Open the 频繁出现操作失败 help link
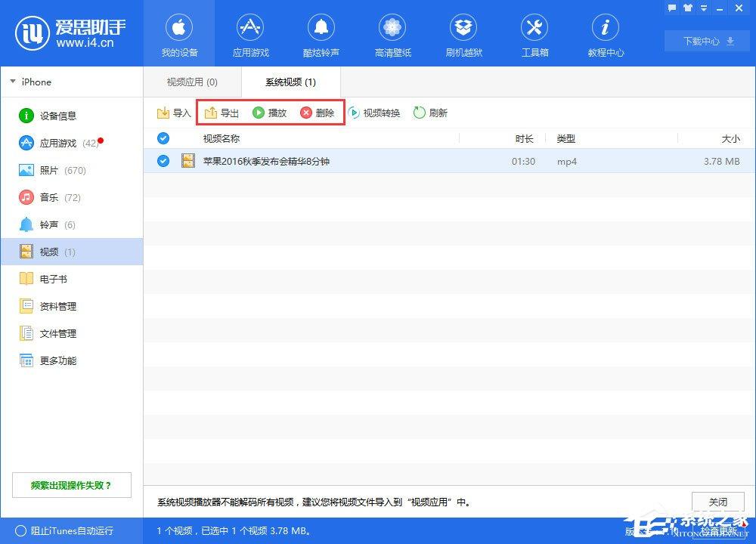 point(72,484)
